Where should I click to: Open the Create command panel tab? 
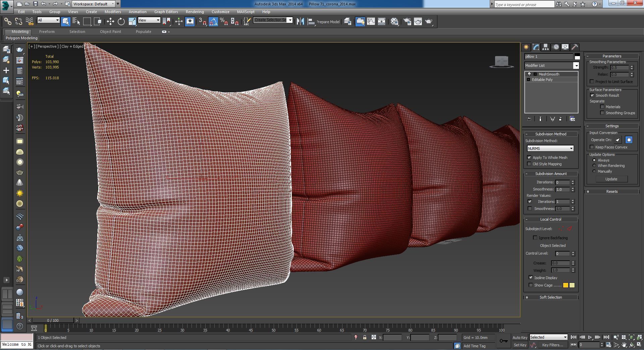[x=526, y=47]
